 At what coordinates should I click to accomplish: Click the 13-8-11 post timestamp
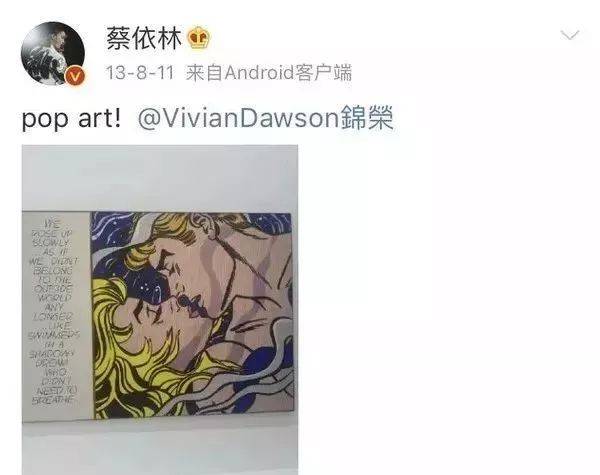[140, 73]
